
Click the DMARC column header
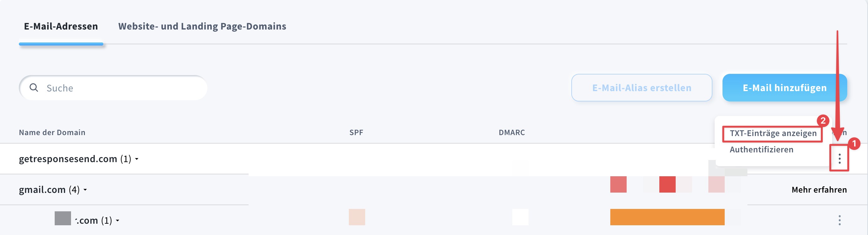(512, 132)
